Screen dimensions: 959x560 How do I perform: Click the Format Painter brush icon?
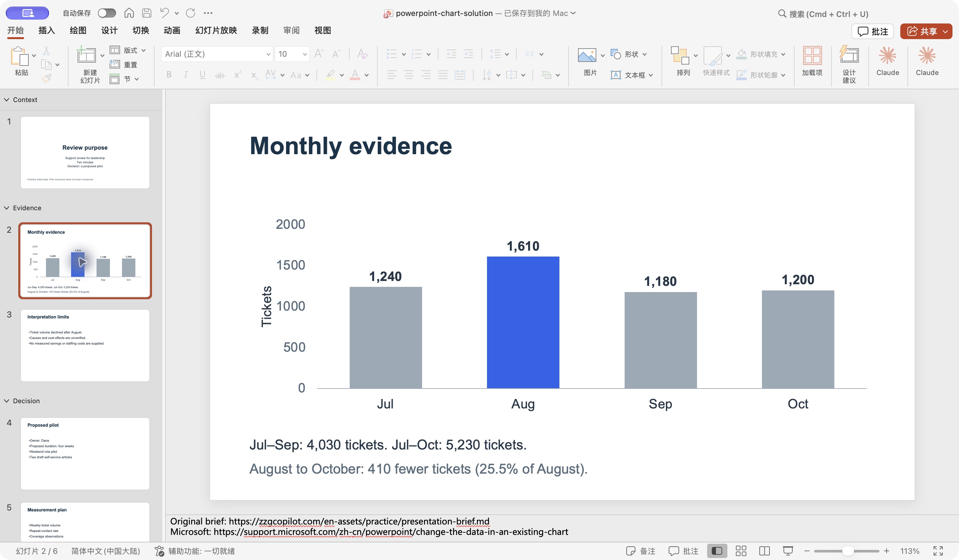(46, 79)
